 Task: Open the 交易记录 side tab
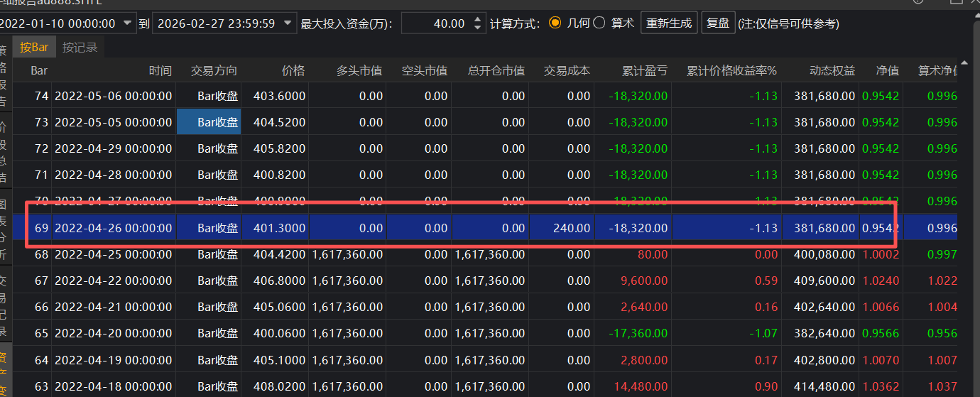click(4, 305)
